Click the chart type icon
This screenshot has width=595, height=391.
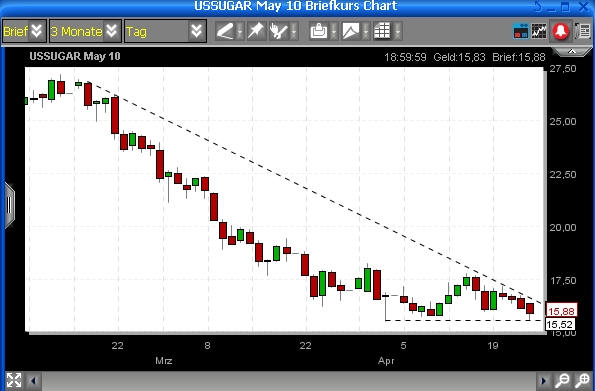click(x=351, y=31)
